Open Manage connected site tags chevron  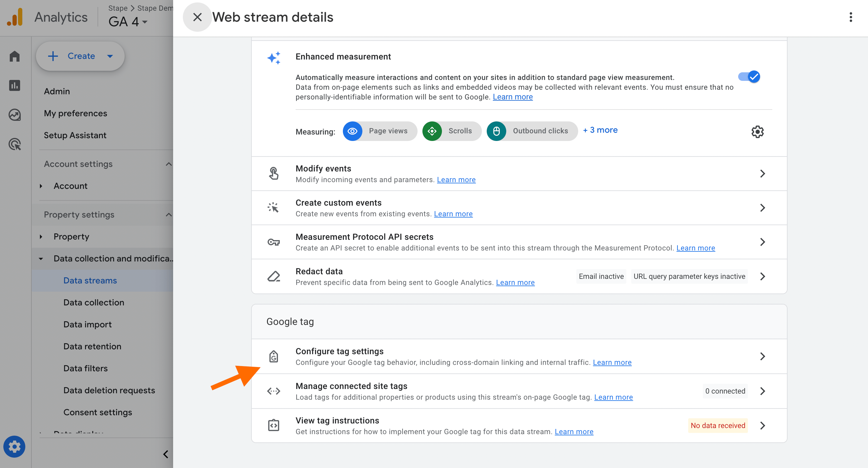(762, 391)
